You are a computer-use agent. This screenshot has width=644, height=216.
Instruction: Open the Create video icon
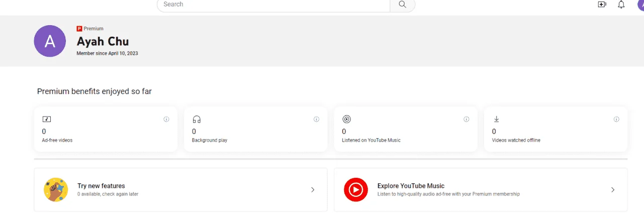click(x=602, y=5)
